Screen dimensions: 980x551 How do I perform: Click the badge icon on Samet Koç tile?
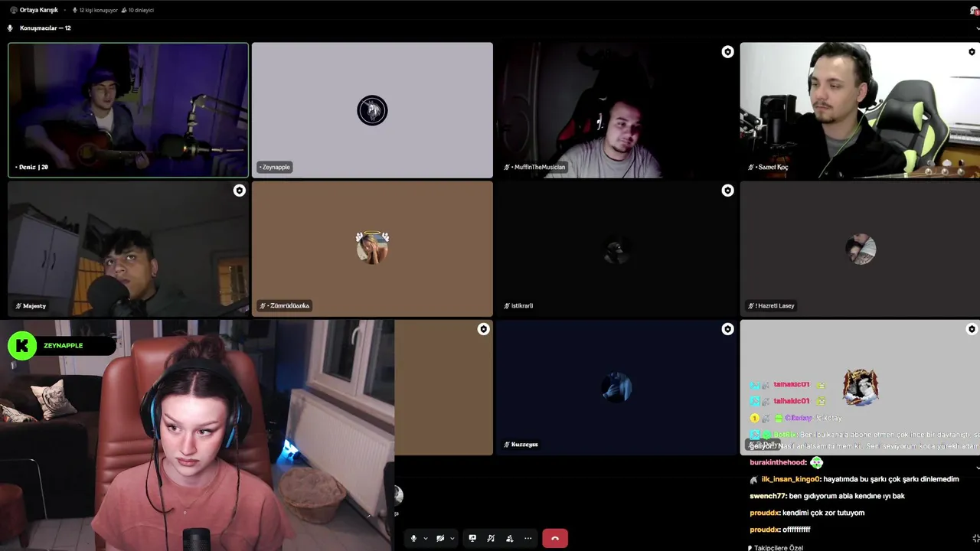click(x=972, y=52)
